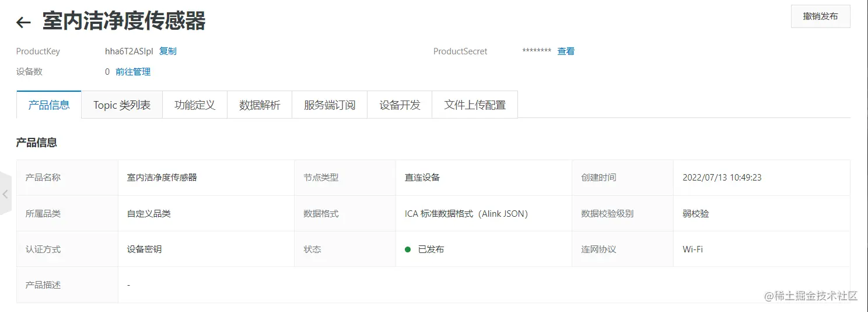Copy the ProductKey via 复制 link
The image size is (868, 312).
(168, 51)
